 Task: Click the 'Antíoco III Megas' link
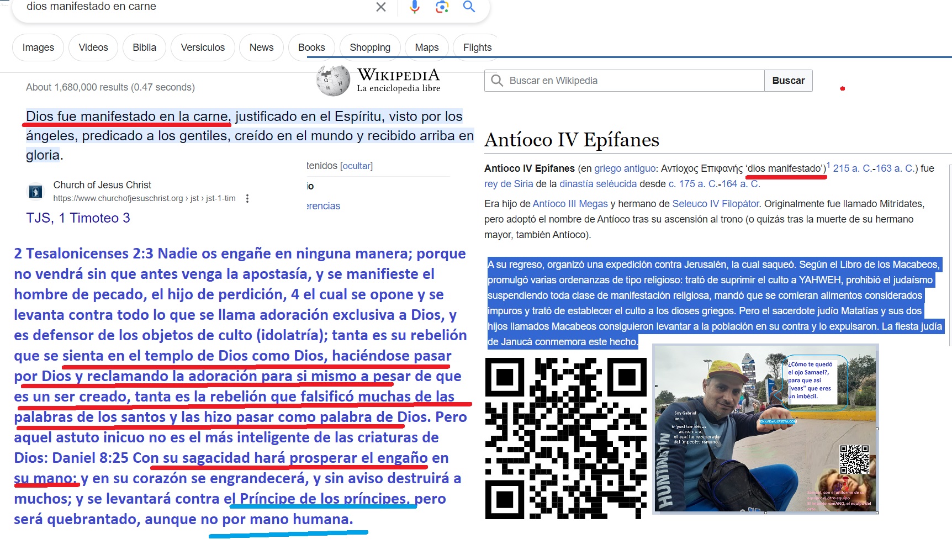click(570, 203)
